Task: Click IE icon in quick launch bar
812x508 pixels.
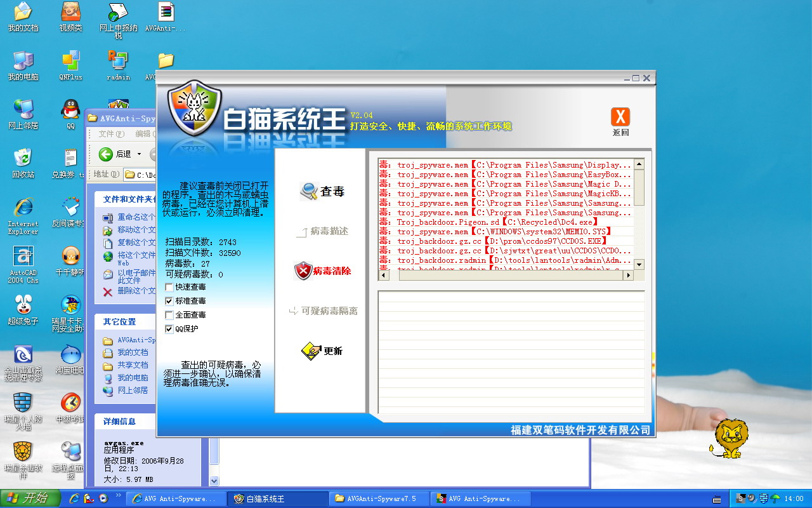Action: coord(74,498)
